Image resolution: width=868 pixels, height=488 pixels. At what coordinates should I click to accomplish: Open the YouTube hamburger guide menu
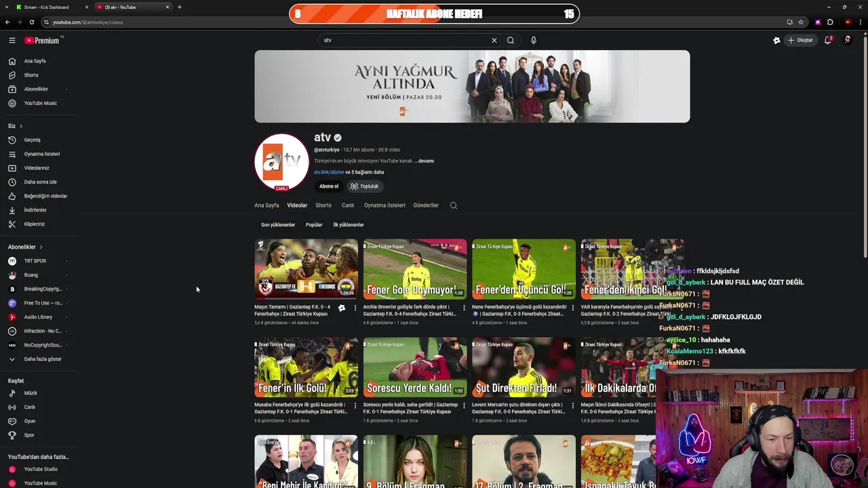point(12,40)
